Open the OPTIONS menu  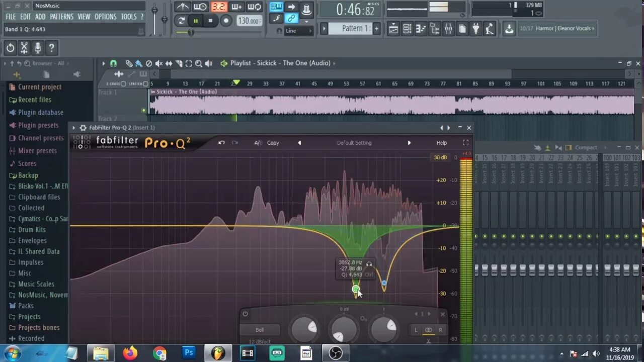pos(106,17)
